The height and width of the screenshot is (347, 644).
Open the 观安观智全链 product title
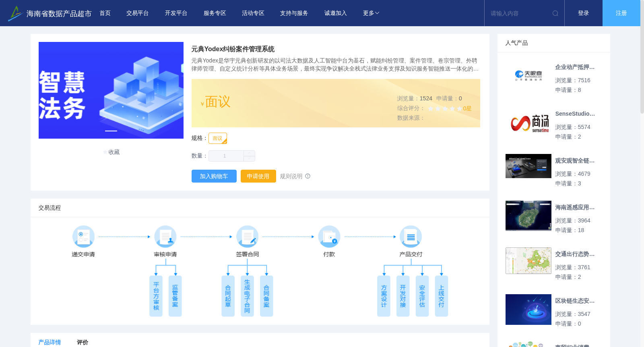(x=575, y=161)
